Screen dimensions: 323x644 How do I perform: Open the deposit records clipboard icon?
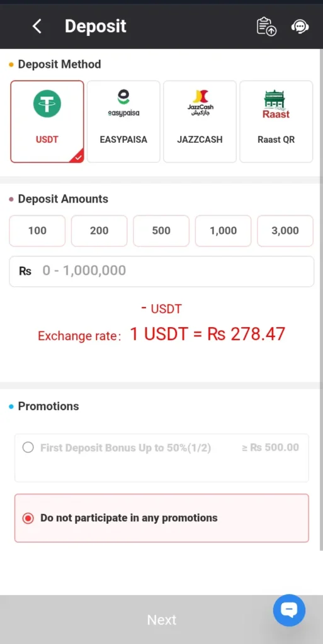[x=266, y=26]
